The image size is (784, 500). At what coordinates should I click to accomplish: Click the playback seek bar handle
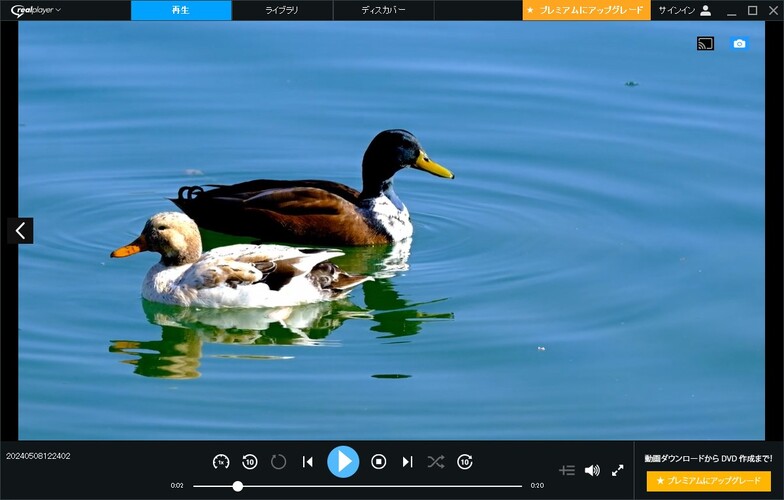(x=238, y=486)
